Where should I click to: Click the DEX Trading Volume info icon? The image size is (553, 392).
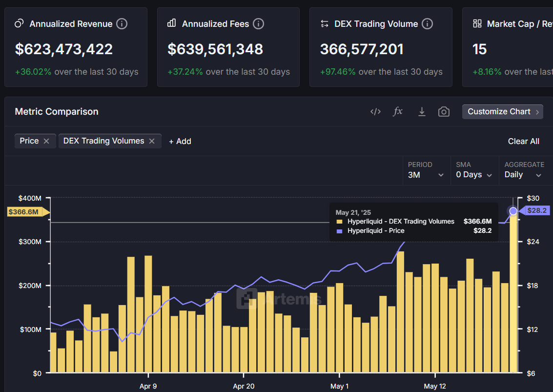coord(428,24)
